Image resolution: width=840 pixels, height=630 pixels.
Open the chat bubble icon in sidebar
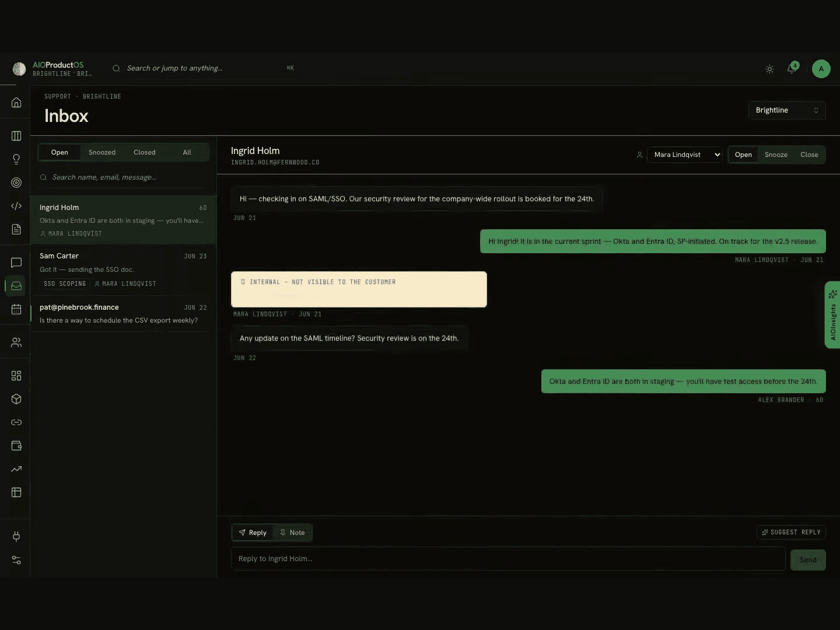16,262
